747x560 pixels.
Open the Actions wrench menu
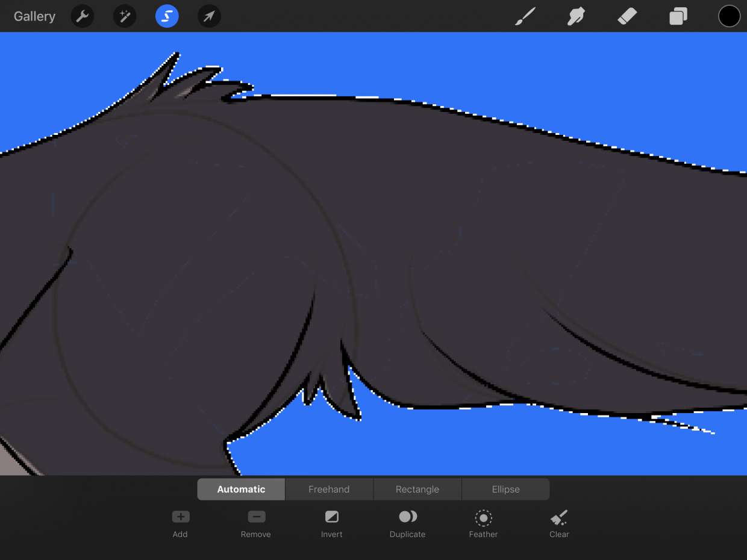83,16
